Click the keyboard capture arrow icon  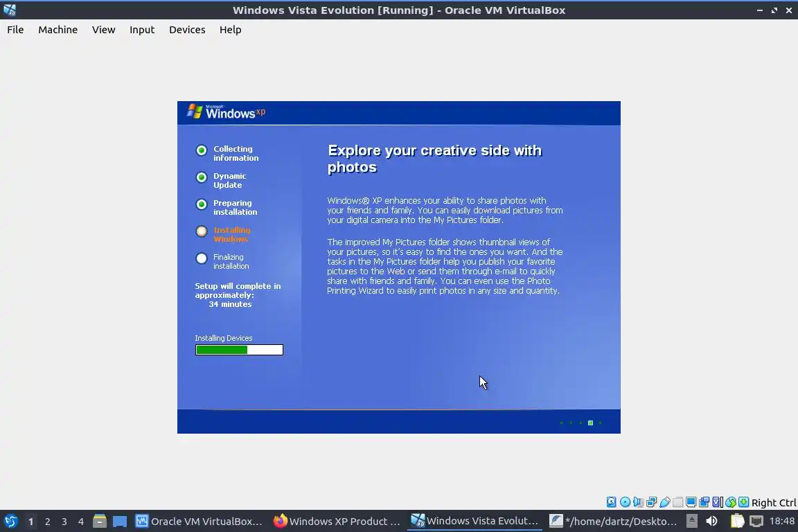click(743, 502)
